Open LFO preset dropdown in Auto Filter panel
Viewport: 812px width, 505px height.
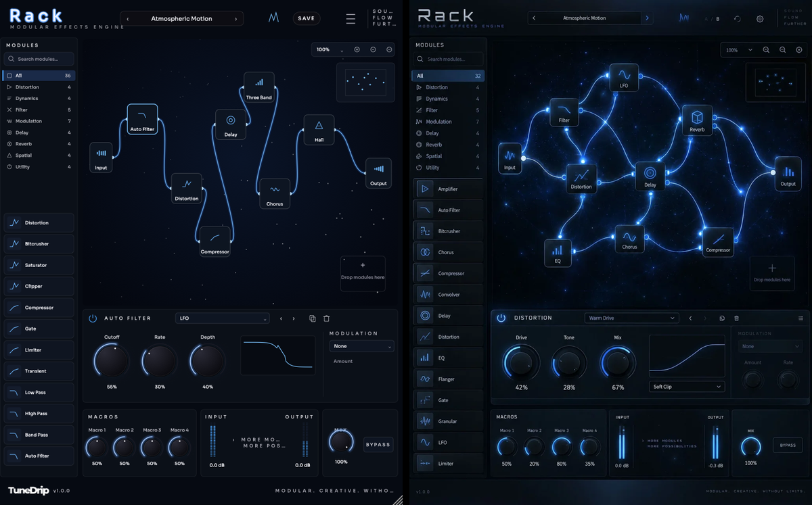pyautogui.click(x=223, y=318)
